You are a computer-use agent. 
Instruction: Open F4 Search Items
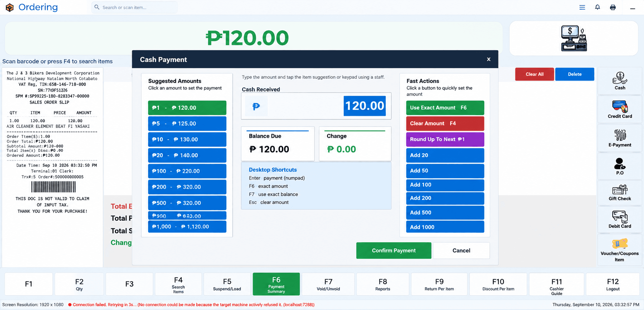(178, 284)
